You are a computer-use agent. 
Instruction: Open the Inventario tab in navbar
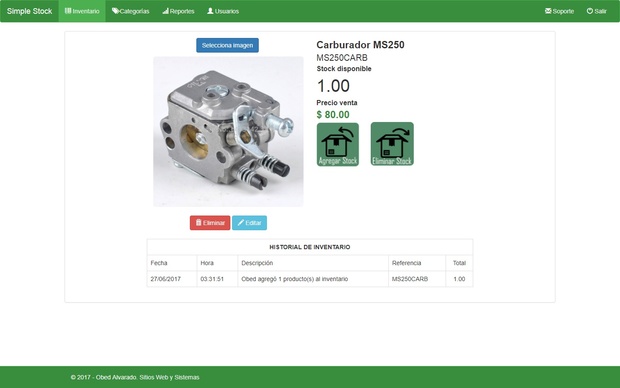[x=82, y=11]
